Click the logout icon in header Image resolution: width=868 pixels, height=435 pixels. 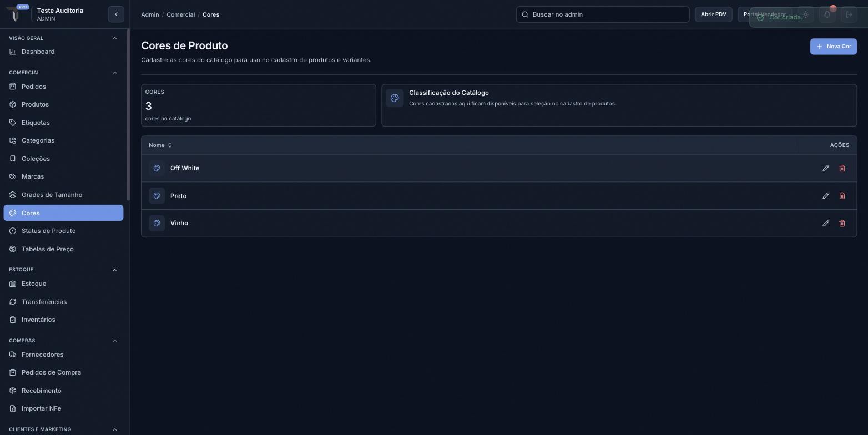coord(849,14)
